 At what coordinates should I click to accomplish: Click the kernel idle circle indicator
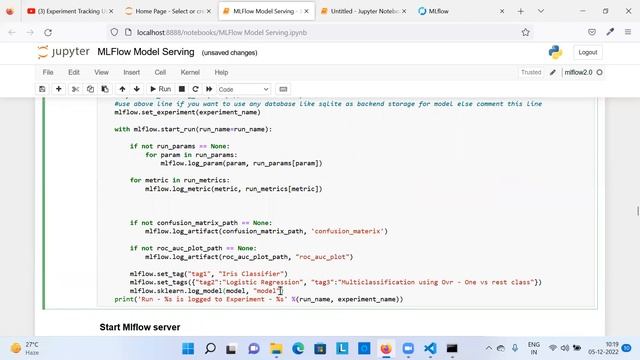pos(600,72)
